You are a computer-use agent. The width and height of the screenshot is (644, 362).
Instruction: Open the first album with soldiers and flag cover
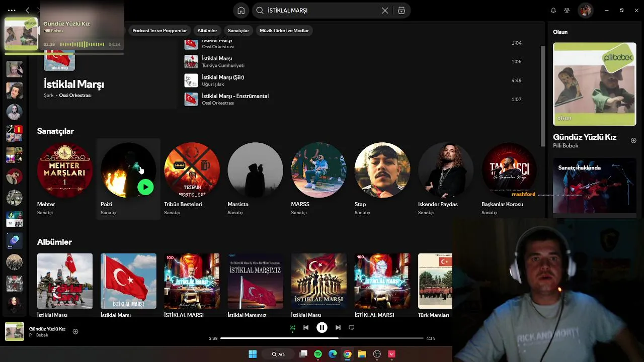point(65,281)
